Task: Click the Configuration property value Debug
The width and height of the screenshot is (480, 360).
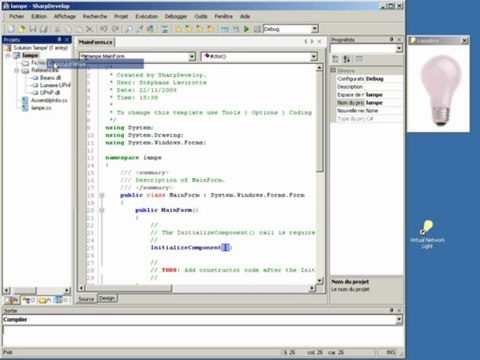Action: [384, 79]
